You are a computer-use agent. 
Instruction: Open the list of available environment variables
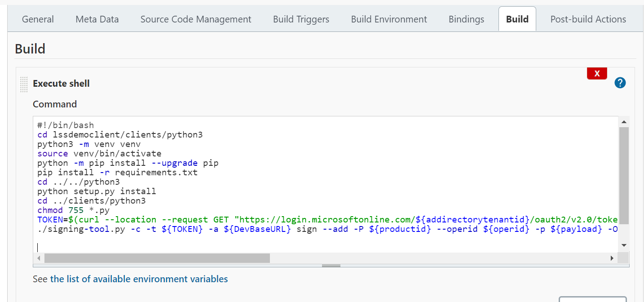tap(139, 279)
